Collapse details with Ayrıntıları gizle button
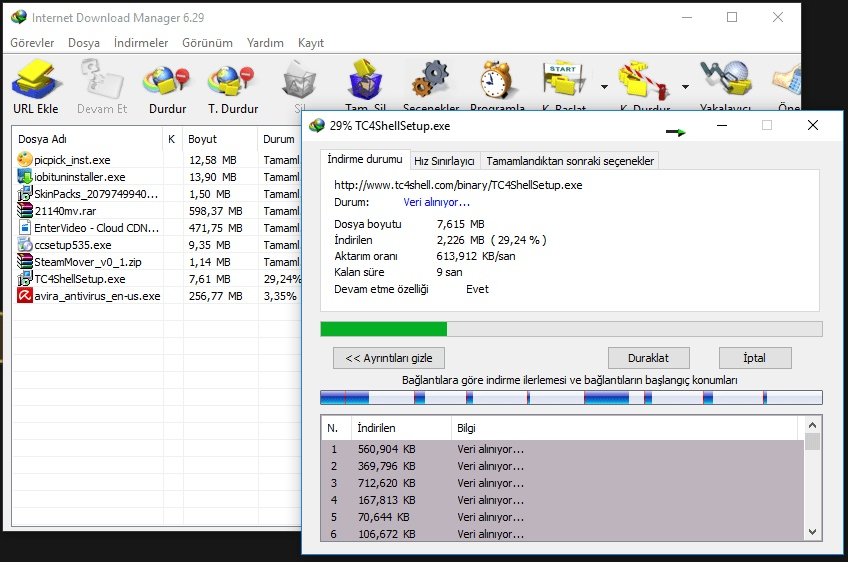Image resolution: width=848 pixels, height=567 pixels. pos(389,358)
